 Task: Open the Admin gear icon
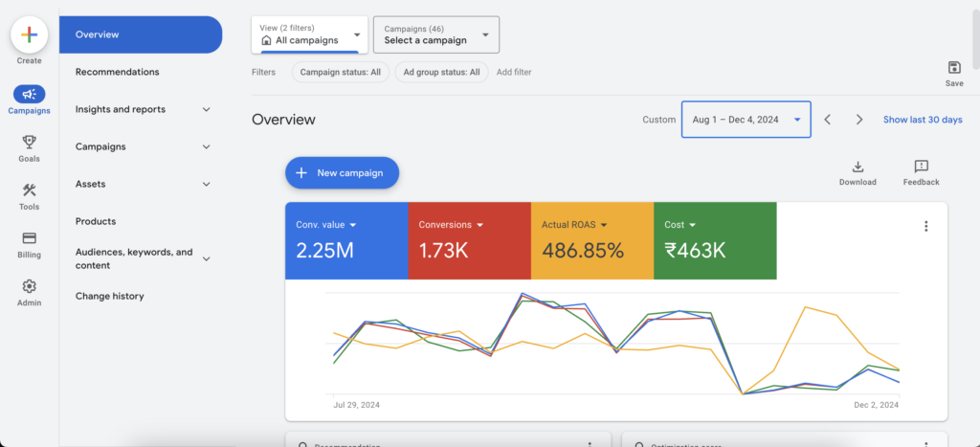[x=29, y=286]
